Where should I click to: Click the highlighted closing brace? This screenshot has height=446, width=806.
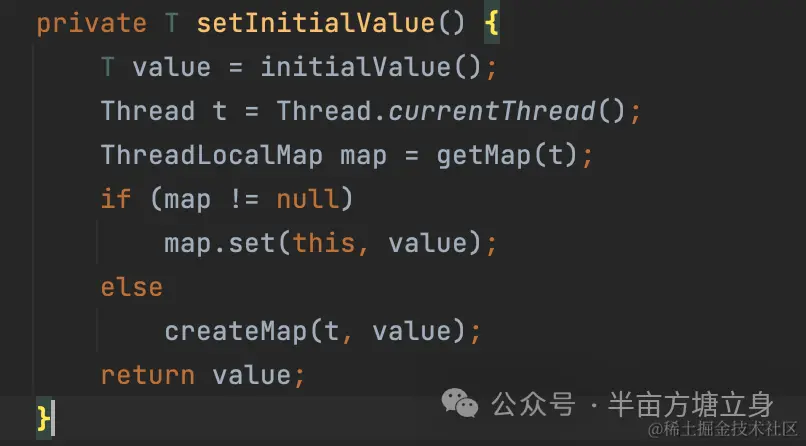coord(44,418)
